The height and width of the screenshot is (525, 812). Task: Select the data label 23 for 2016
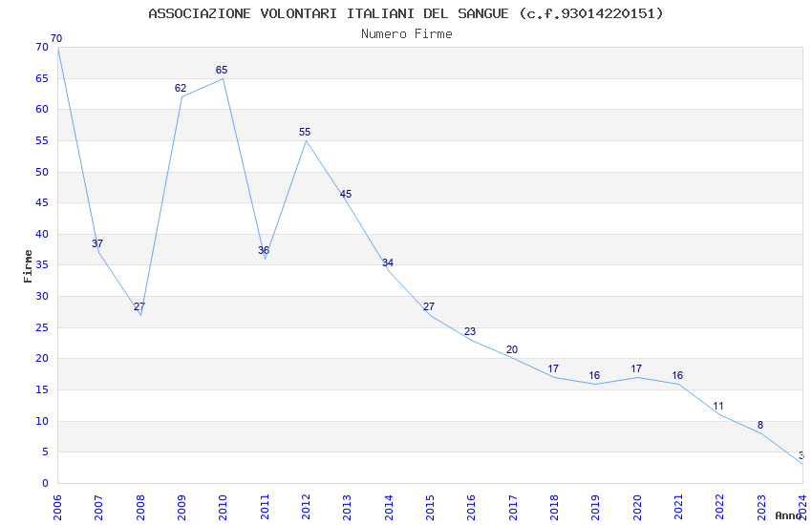470,331
